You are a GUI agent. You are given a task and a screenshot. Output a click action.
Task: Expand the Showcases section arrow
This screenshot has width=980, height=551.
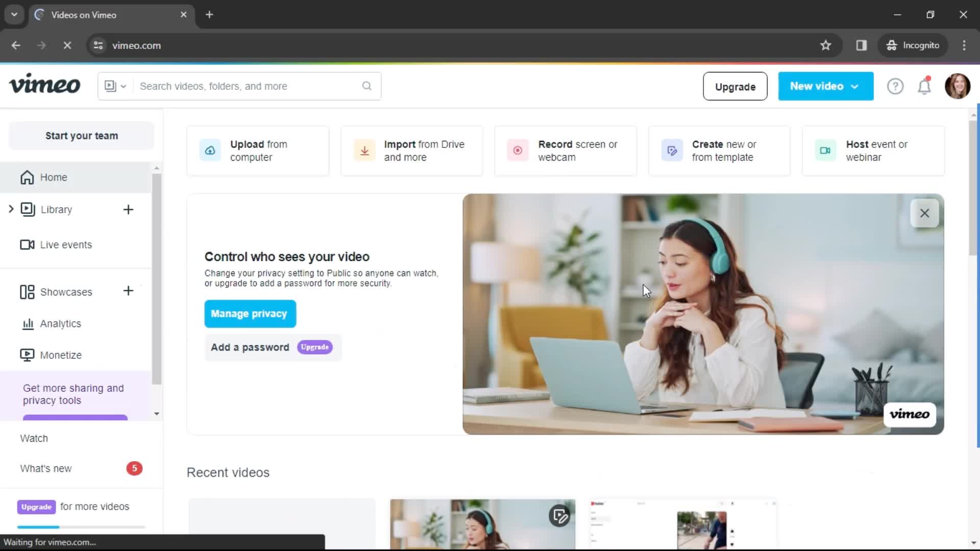[x=10, y=291]
